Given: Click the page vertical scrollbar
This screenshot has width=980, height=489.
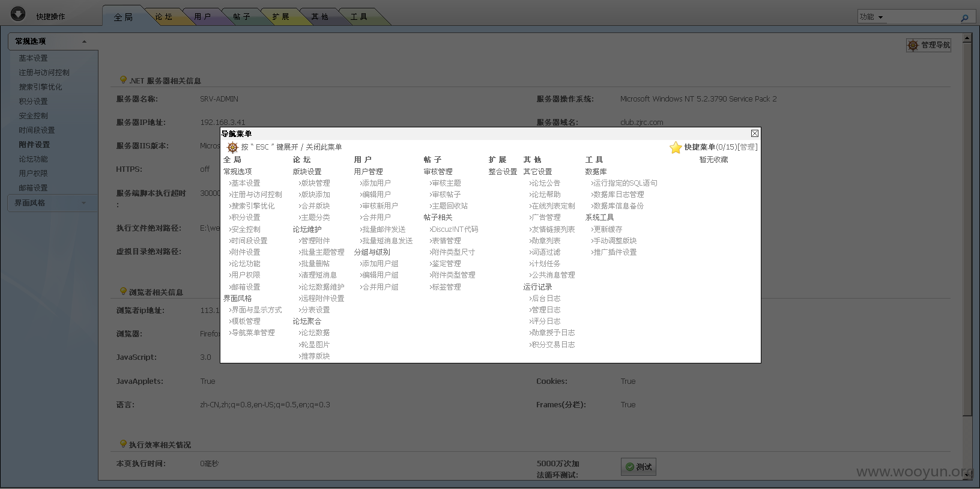Looking at the screenshot, I should point(967,228).
